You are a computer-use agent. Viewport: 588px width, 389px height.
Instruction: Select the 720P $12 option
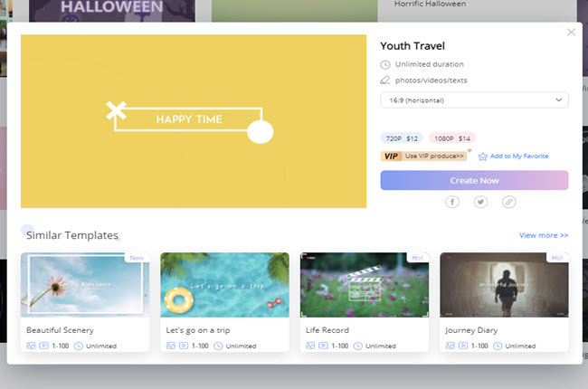(x=399, y=138)
